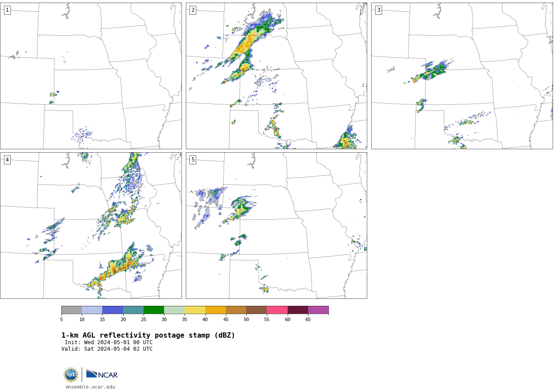
Task: Click the purple 65+ dBZ swatch
Action: pos(318,310)
